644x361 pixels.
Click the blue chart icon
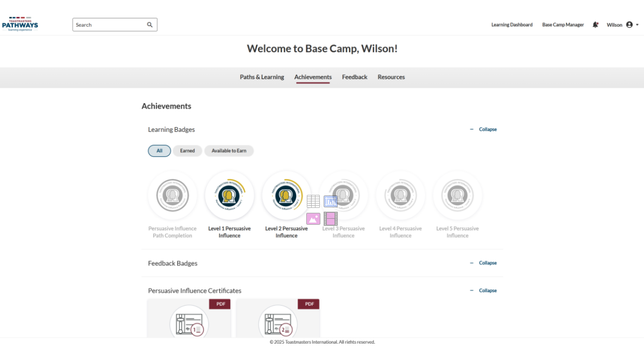point(331,201)
